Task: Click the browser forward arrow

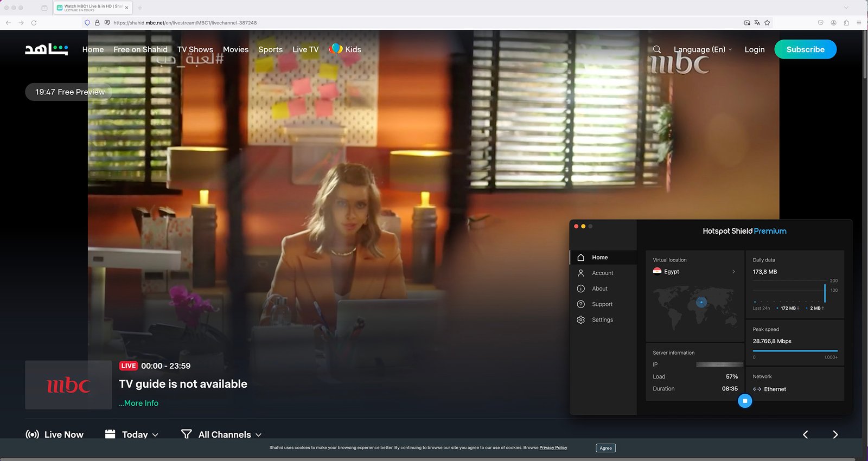Action: point(21,23)
